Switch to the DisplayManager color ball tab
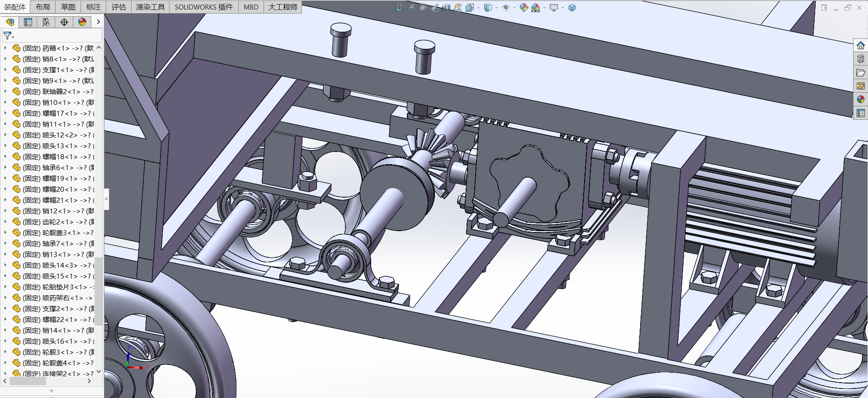 [82, 22]
